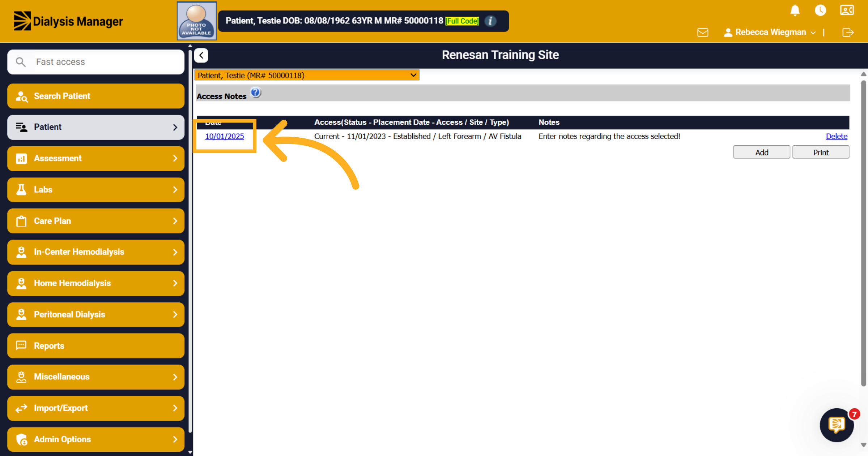Open the Patient, Testie selection dropdown
Viewport: 868px width, 456px height.
[307, 75]
